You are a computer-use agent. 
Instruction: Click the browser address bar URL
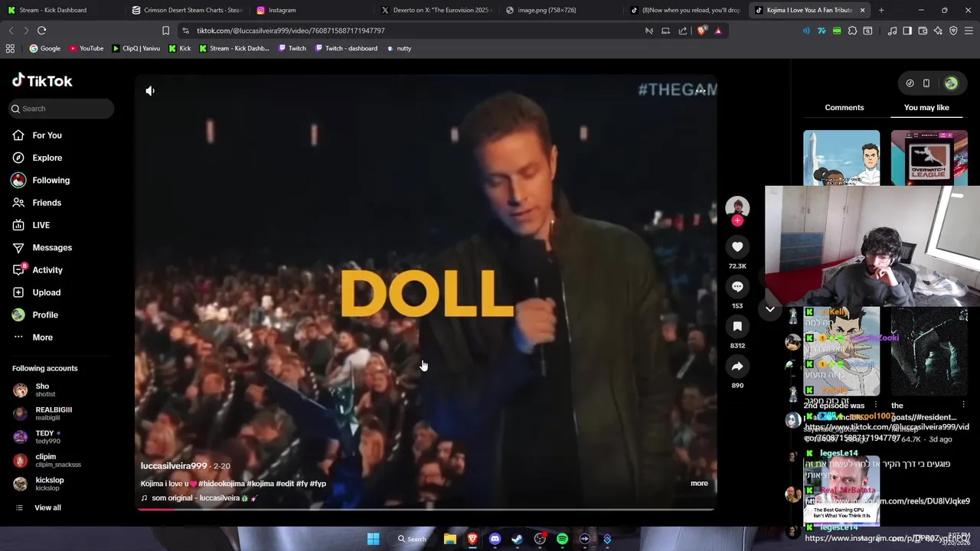[291, 31]
